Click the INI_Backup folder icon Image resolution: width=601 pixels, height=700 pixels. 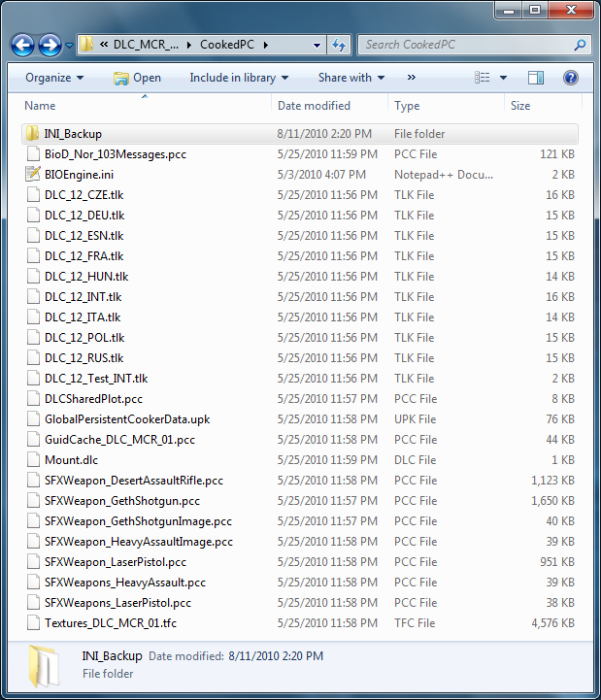pos(33,134)
